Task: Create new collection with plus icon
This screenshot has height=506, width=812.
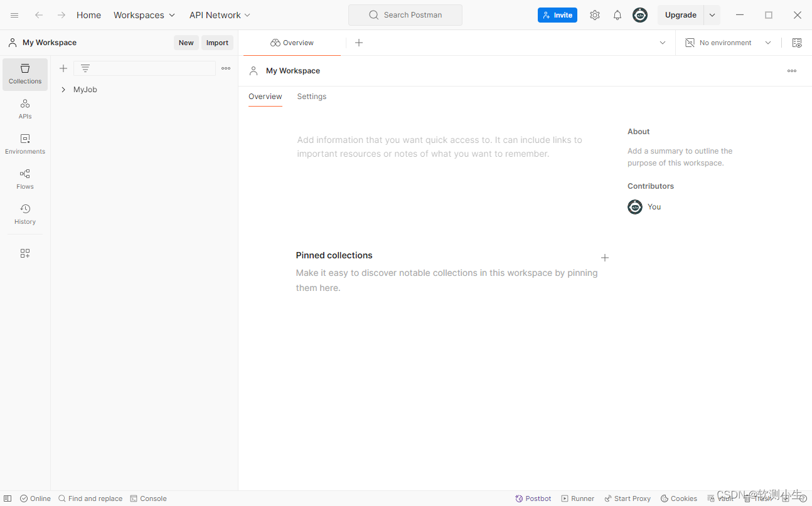Action: click(63, 68)
